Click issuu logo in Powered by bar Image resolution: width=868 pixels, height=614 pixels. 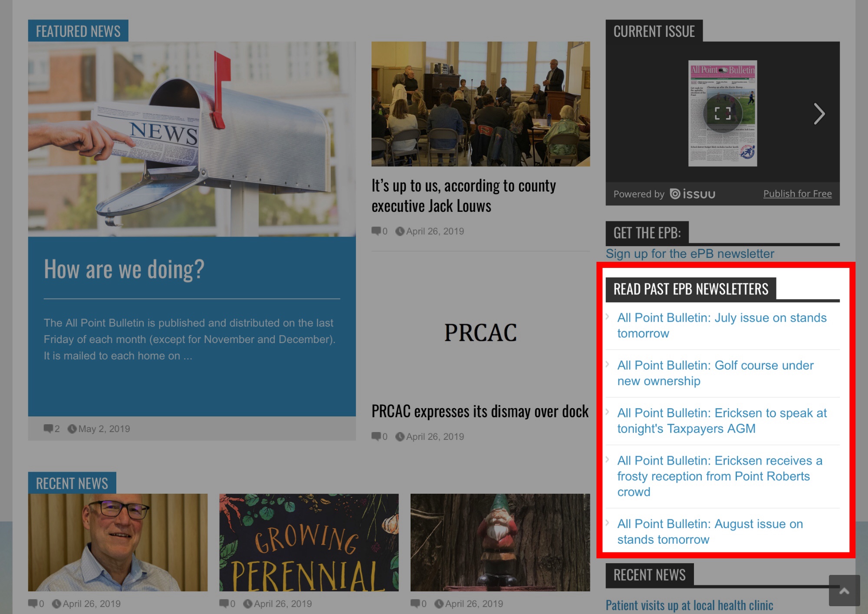(693, 194)
